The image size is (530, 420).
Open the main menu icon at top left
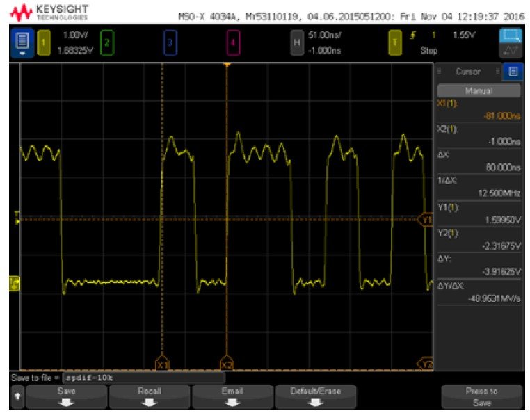[22, 42]
